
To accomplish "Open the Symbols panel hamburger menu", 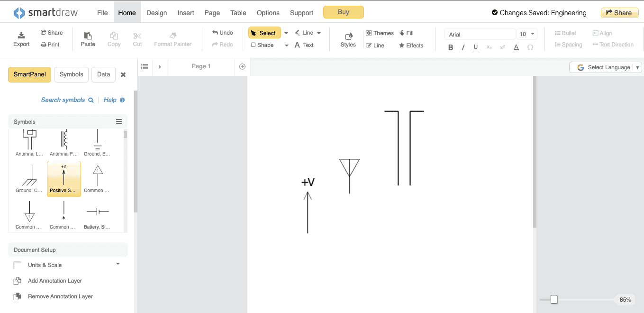I will (119, 122).
